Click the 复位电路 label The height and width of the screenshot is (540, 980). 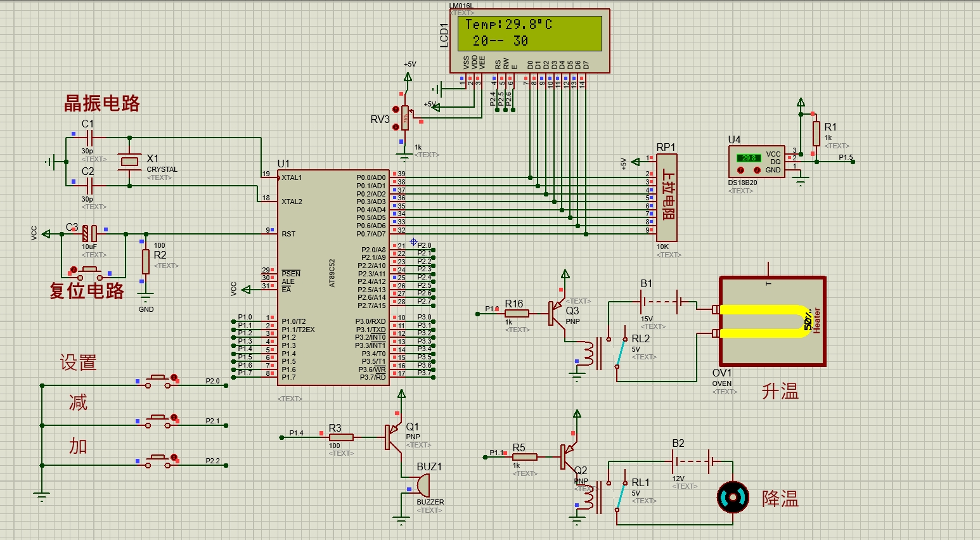coord(87,291)
